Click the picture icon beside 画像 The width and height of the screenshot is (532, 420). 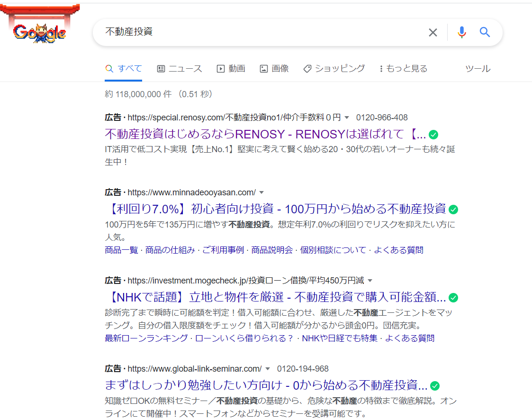coord(263,69)
